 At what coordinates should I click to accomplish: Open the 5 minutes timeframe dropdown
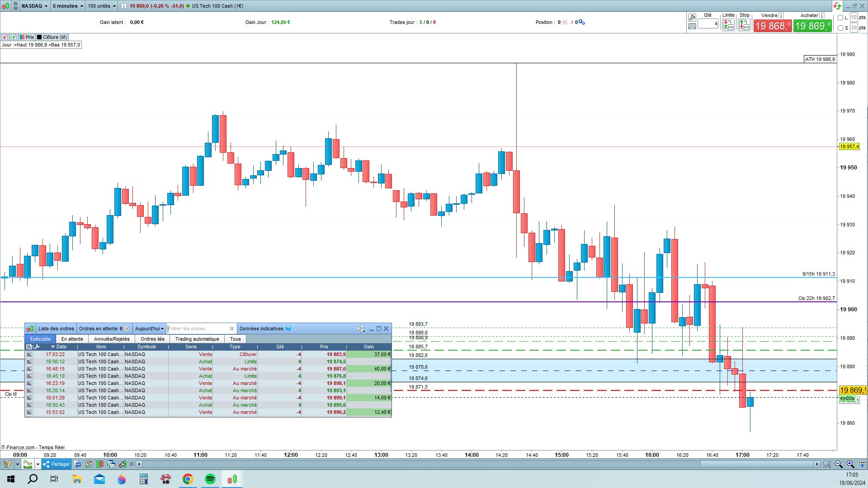[67, 6]
